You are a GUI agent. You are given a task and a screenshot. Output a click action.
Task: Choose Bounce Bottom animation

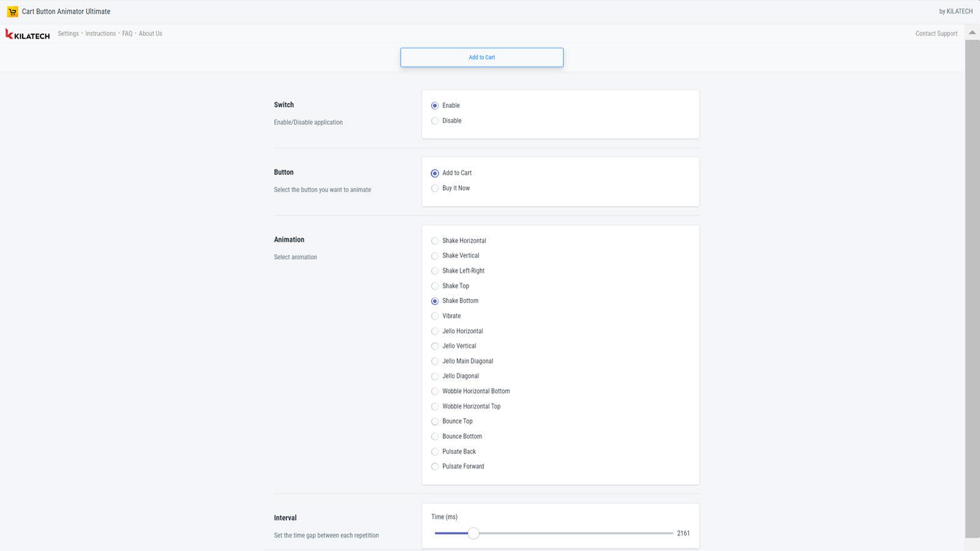pos(435,437)
